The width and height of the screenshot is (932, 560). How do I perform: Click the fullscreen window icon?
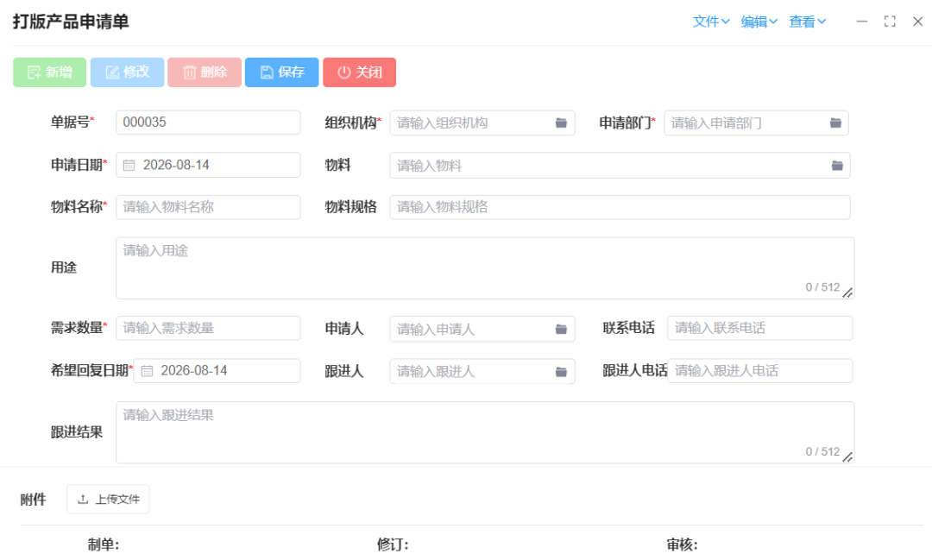point(890,22)
